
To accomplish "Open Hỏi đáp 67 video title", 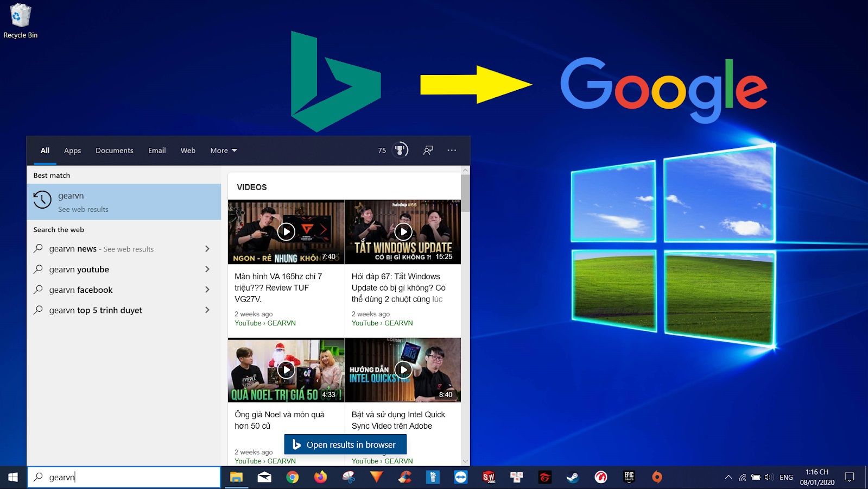I will tap(398, 288).
